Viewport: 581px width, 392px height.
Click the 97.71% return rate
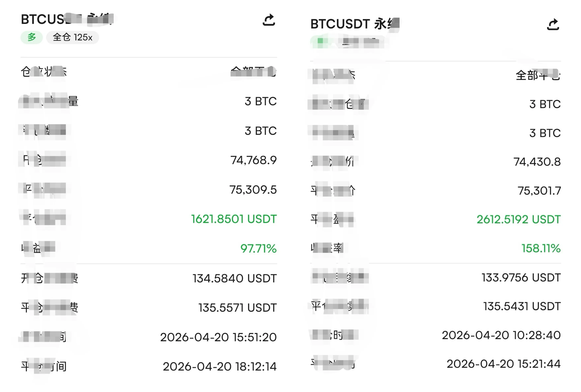[x=258, y=249]
